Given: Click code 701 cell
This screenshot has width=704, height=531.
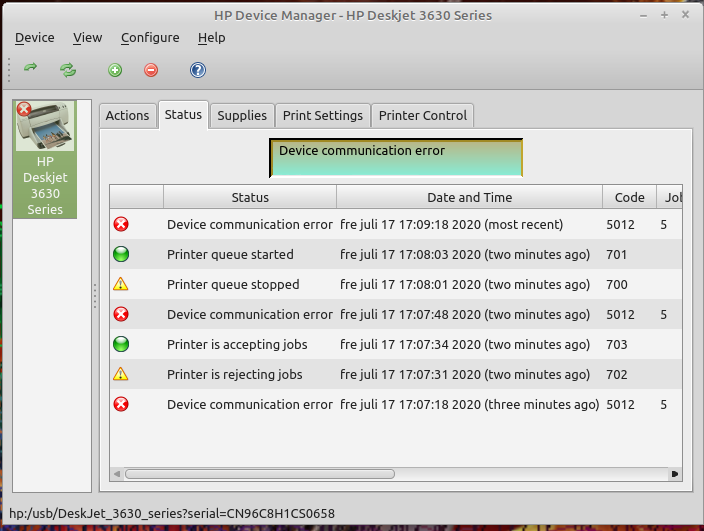Looking at the screenshot, I should (x=616, y=255).
